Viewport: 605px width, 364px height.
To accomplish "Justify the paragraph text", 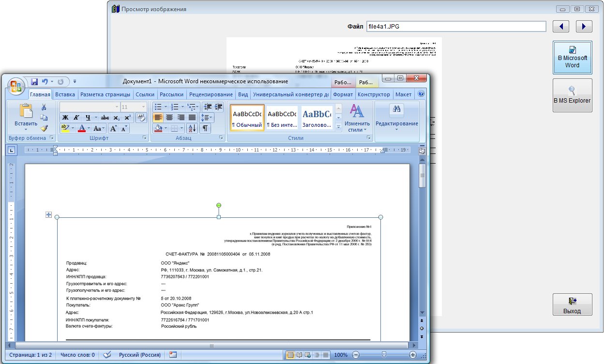I will point(192,118).
